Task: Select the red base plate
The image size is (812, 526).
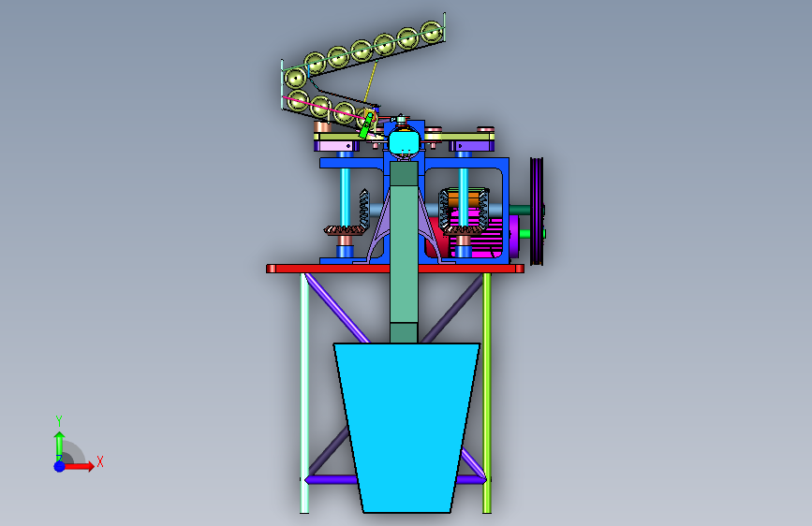Action: click(x=395, y=269)
